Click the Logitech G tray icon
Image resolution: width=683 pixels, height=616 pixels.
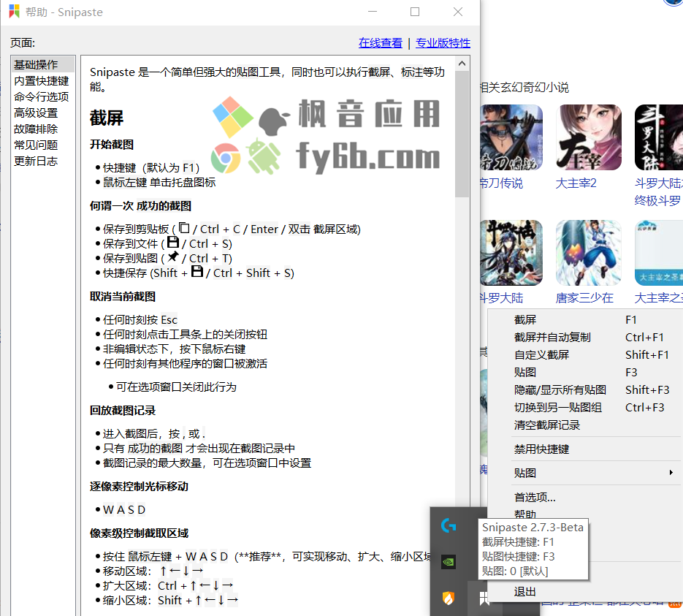[449, 526]
